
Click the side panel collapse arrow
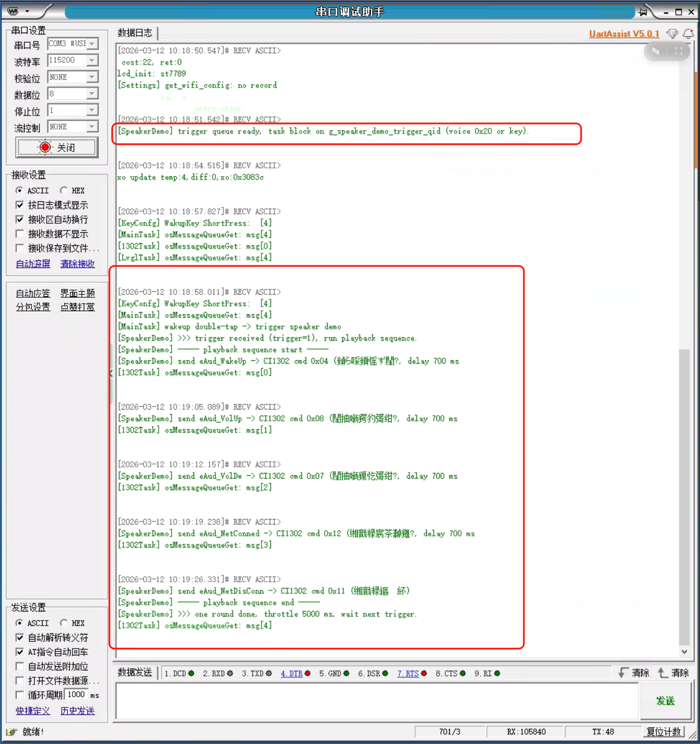click(110, 374)
